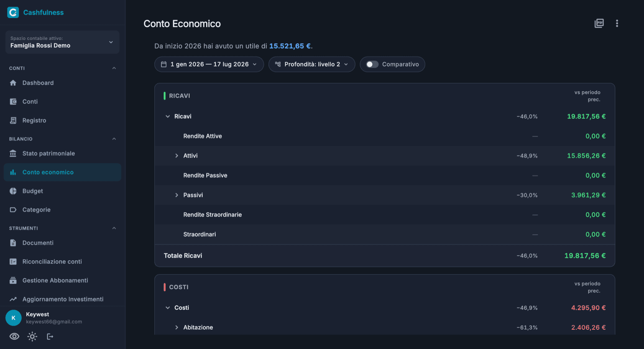
Task: Open Gestione Abbonamenti
Action: click(62, 281)
